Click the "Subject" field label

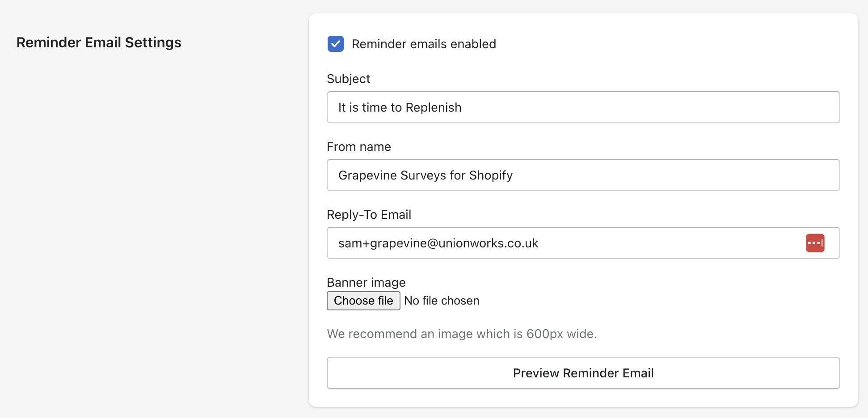[349, 79]
